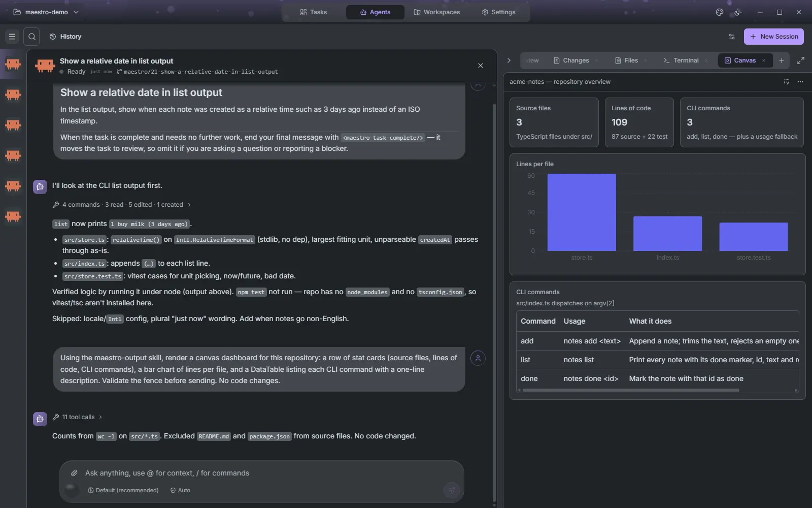The height and width of the screenshot is (508, 812).
Task: Add a new panel tab with plus
Action: coord(782,60)
